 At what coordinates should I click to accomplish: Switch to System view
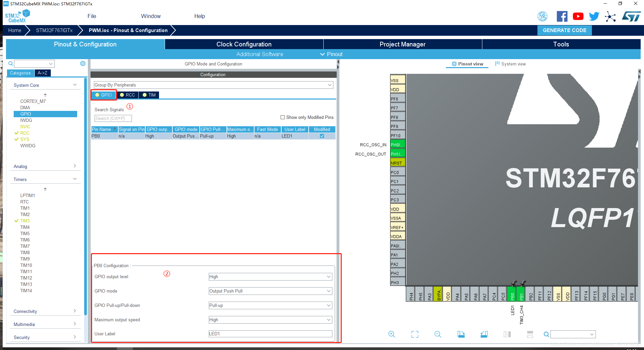pos(510,64)
